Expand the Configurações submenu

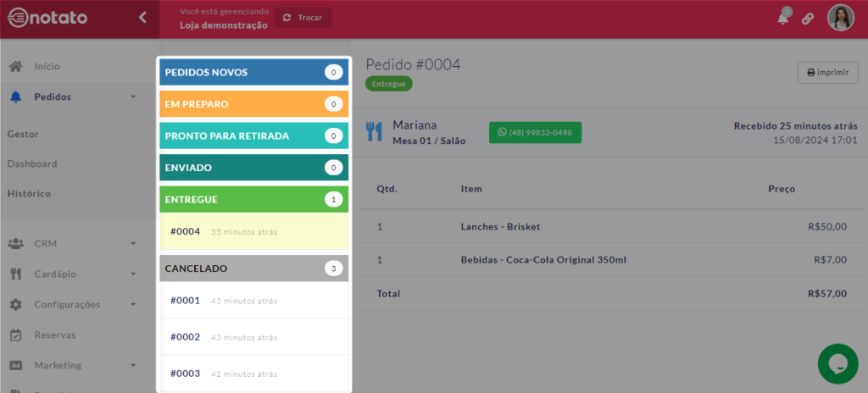click(133, 305)
